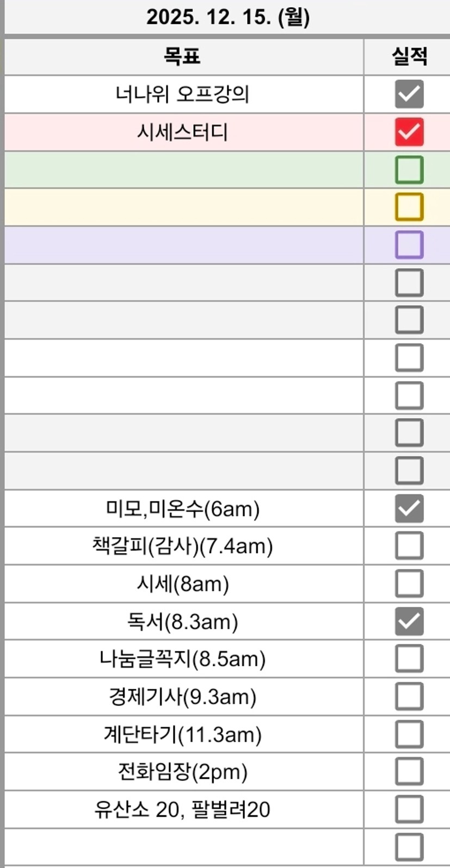Check the 계단타기(11.3am) checkbox
450x868 pixels.
(409, 734)
